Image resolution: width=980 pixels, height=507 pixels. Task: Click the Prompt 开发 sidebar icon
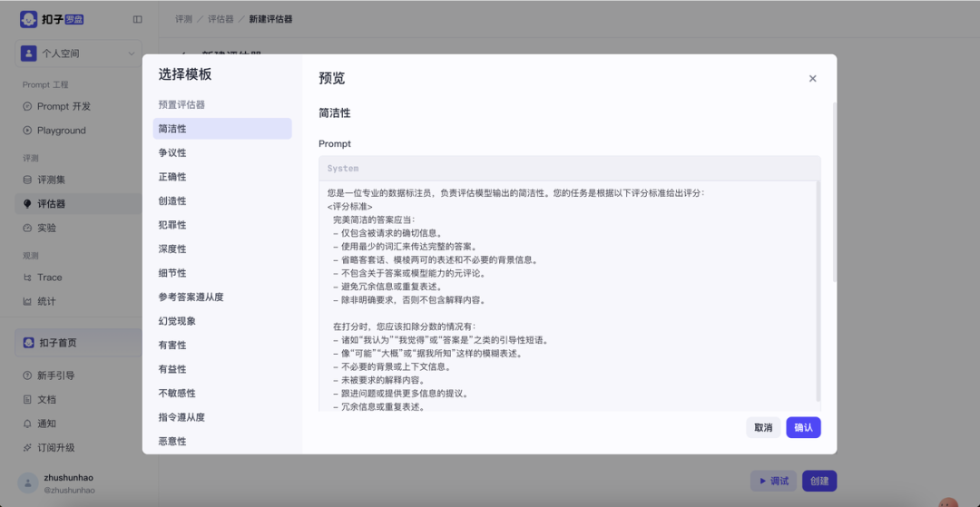27,106
